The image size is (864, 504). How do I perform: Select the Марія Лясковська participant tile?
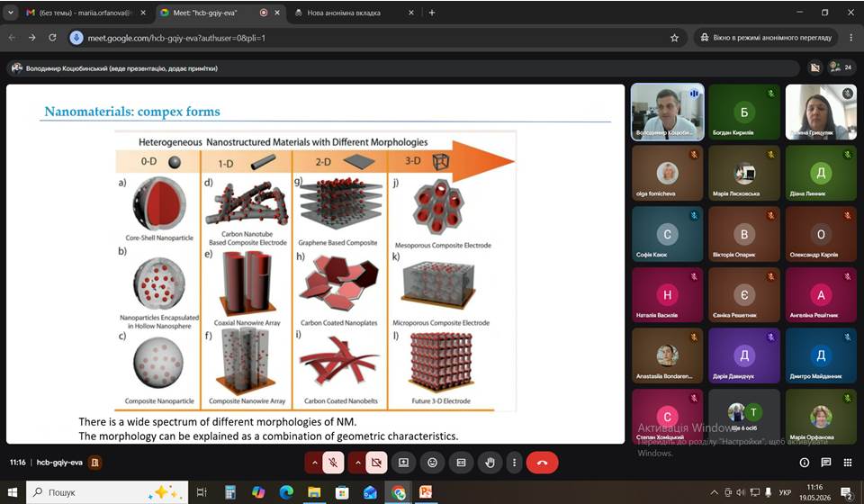[x=744, y=173]
